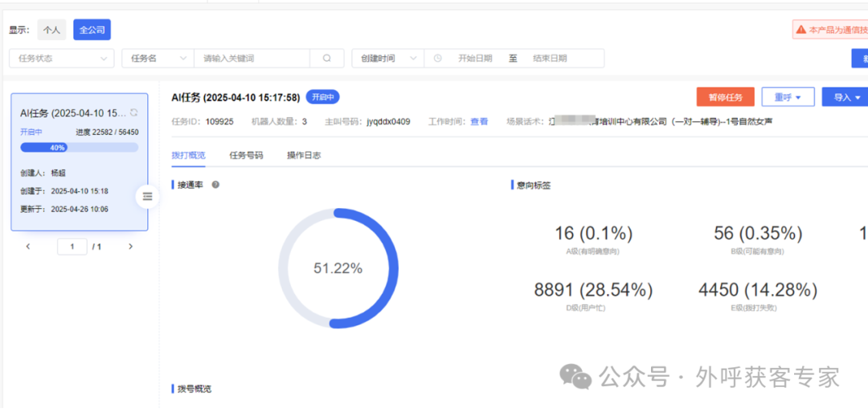Expand the 重呼 dropdown button
The image size is (868, 412).
[x=788, y=97]
